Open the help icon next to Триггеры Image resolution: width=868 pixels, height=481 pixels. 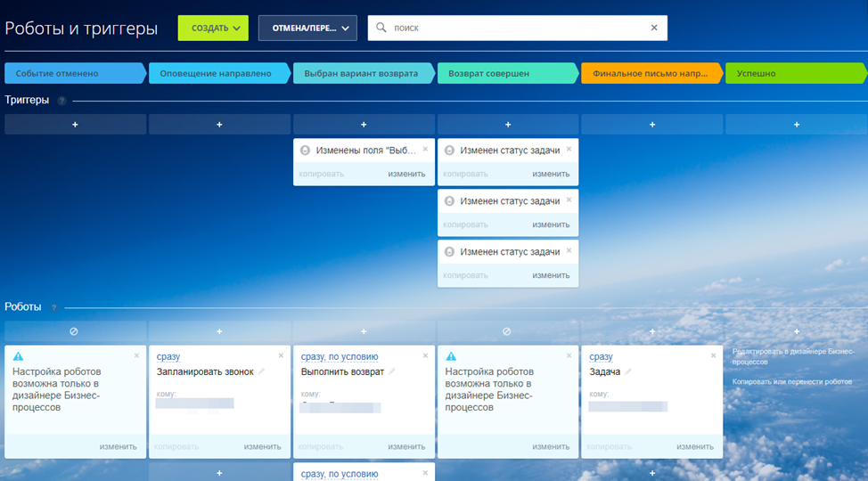click(62, 101)
